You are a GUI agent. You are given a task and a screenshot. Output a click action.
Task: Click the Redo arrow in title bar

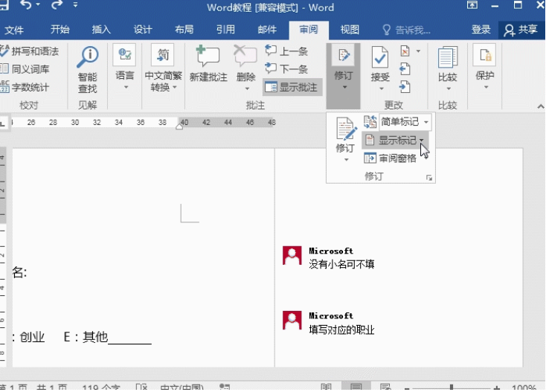point(57,5)
